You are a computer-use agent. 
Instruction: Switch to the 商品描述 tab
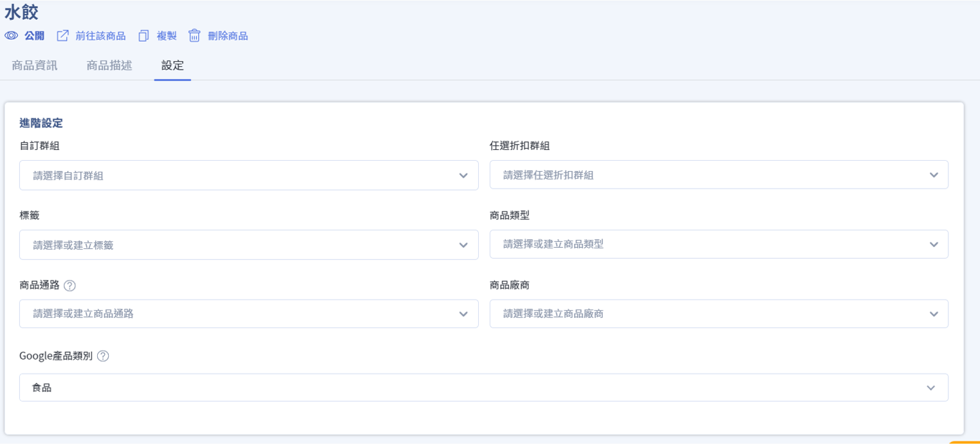click(x=109, y=65)
